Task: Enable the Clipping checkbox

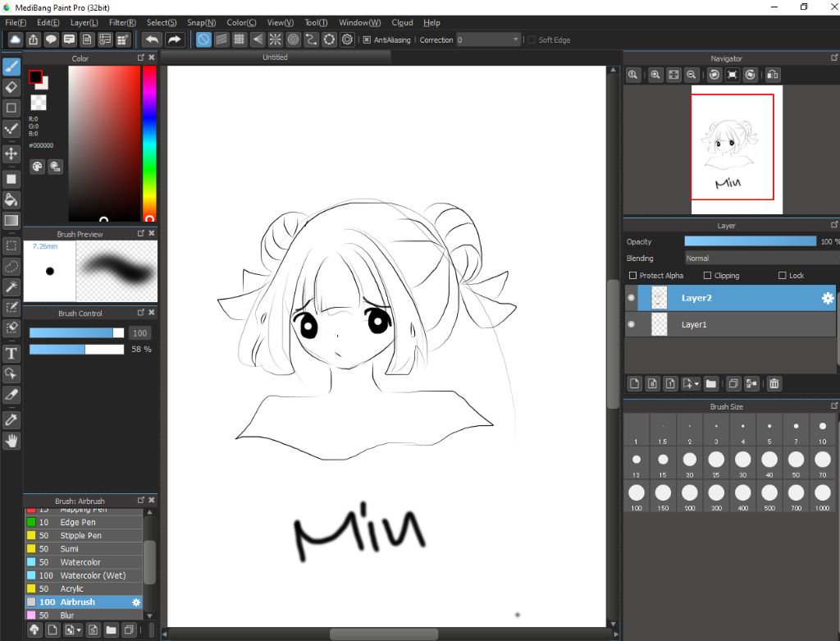Action: point(707,276)
